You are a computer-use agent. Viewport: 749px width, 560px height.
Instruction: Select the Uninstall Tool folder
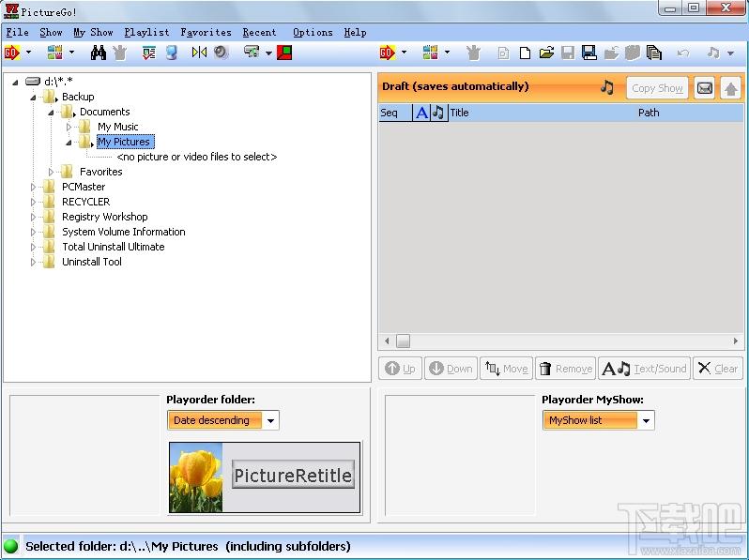[x=92, y=262]
